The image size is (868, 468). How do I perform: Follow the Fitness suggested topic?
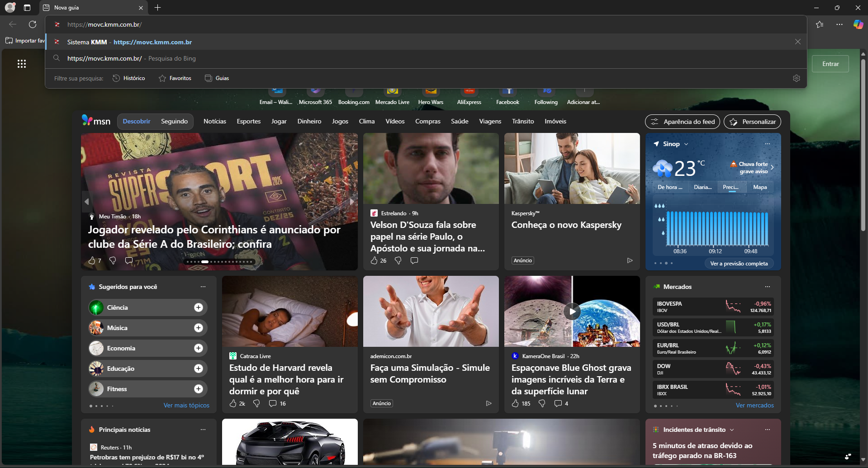pos(198,389)
